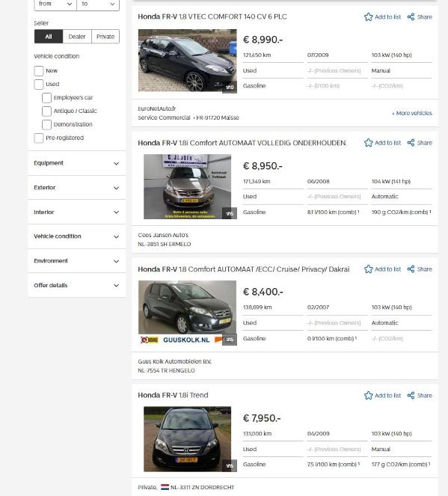
Task: Click star icon on Honda FR-V 1.8 VTEC listing
Action: [368, 16]
